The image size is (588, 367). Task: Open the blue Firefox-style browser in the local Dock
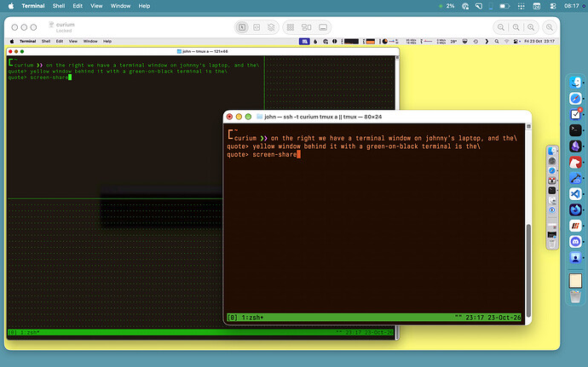575,209
